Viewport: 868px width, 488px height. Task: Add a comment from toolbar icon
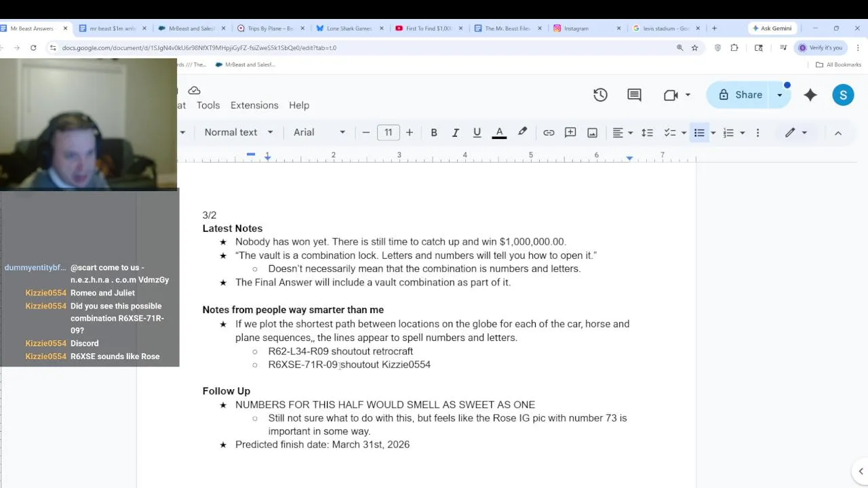(570, 132)
